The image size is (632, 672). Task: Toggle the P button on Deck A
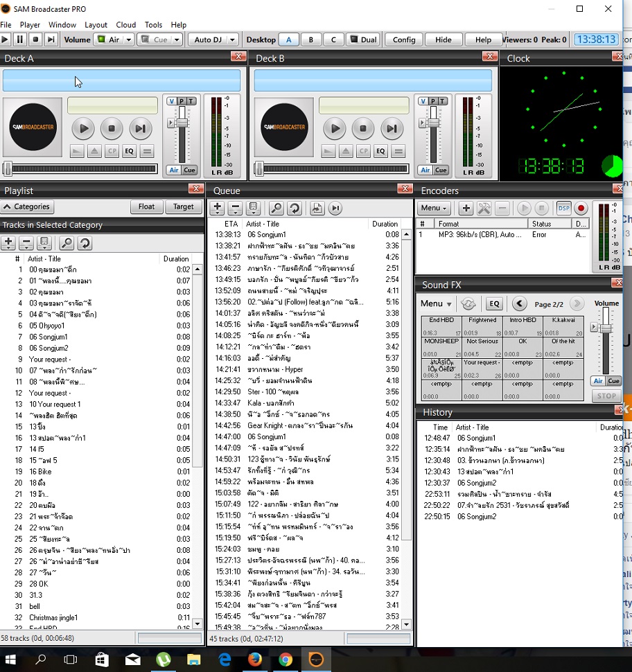[x=182, y=101]
